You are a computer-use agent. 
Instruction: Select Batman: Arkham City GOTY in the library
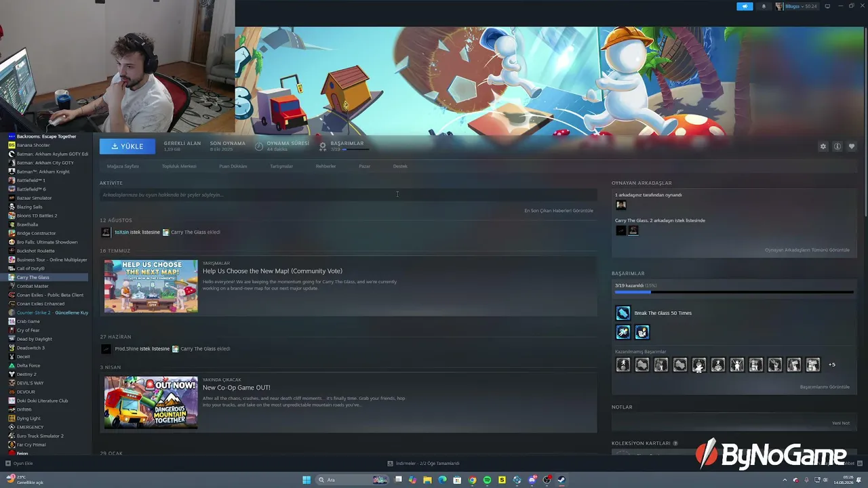point(45,163)
